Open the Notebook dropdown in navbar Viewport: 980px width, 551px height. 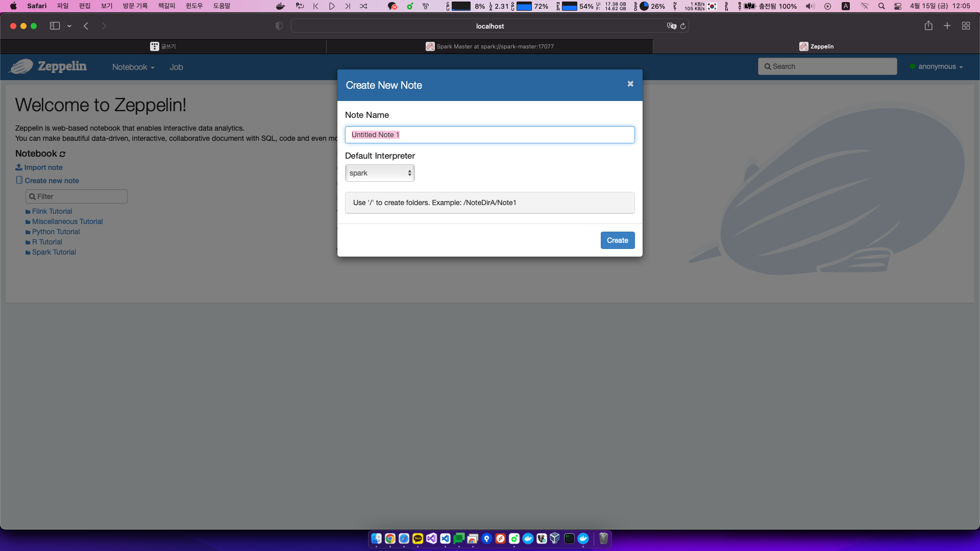tap(133, 67)
